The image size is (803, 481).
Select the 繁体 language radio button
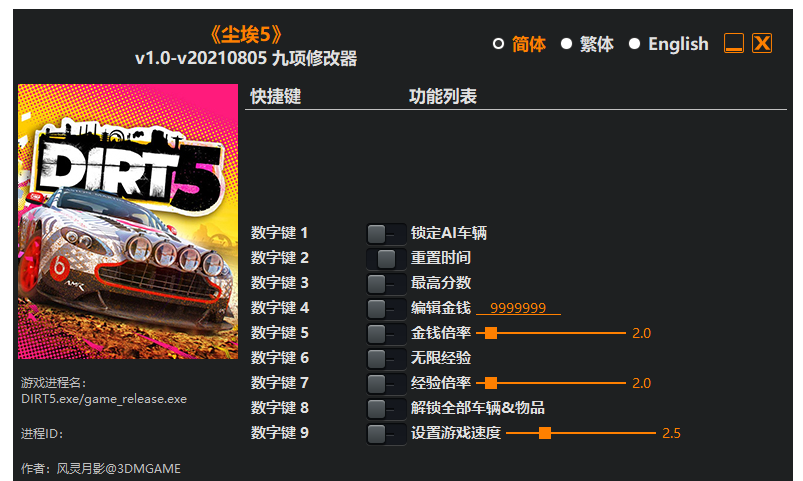[x=566, y=44]
